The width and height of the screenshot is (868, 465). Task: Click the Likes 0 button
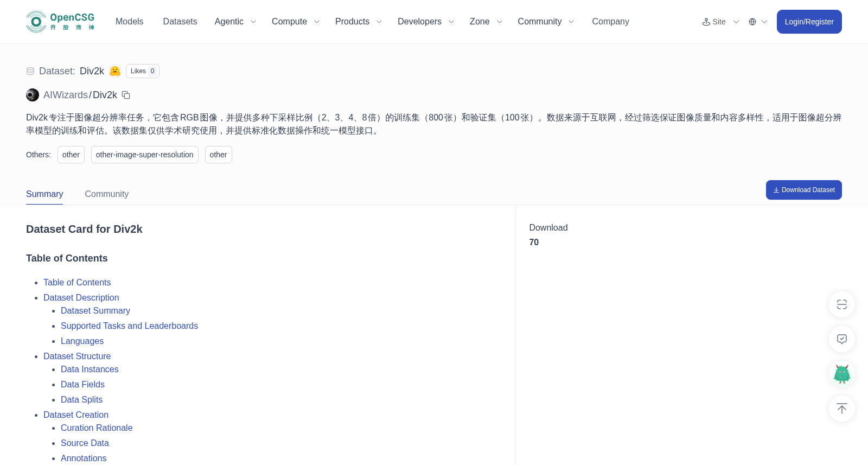tap(143, 71)
